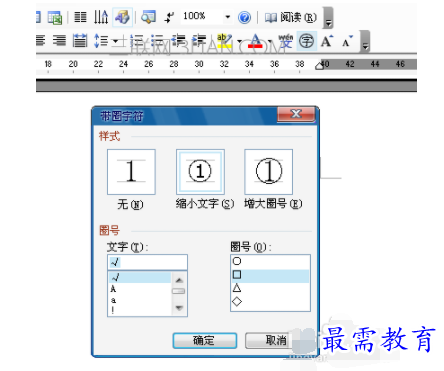Click the right indent marker on ruler
Image resolution: width=444 pixels, height=371 pixels.
click(319, 65)
